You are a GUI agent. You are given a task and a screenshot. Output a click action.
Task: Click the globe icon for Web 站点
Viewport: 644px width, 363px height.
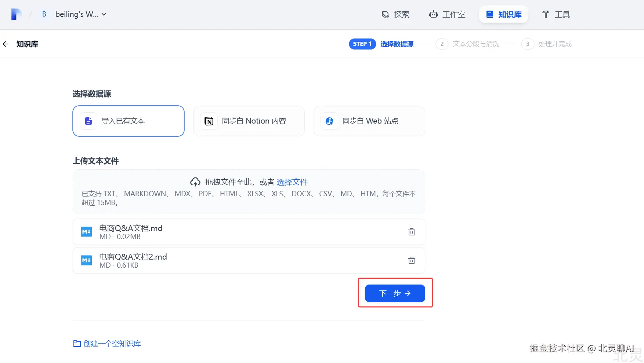point(329,121)
